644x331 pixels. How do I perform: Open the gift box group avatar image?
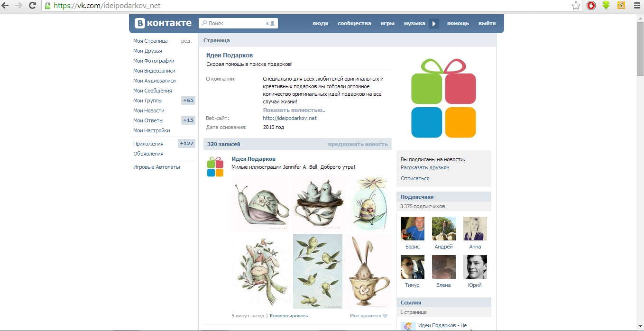443,98
